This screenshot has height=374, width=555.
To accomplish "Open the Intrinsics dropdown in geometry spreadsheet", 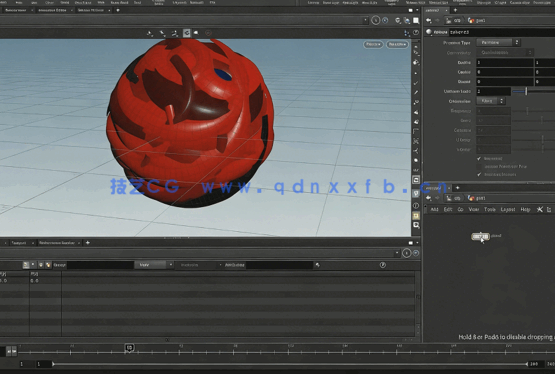I will (x=200, y=265).
